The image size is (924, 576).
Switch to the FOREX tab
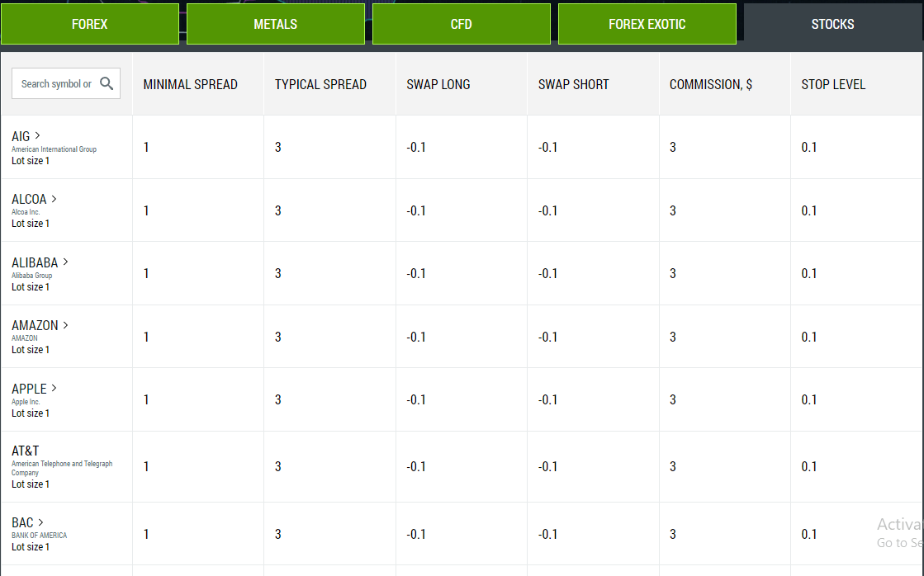90,24
